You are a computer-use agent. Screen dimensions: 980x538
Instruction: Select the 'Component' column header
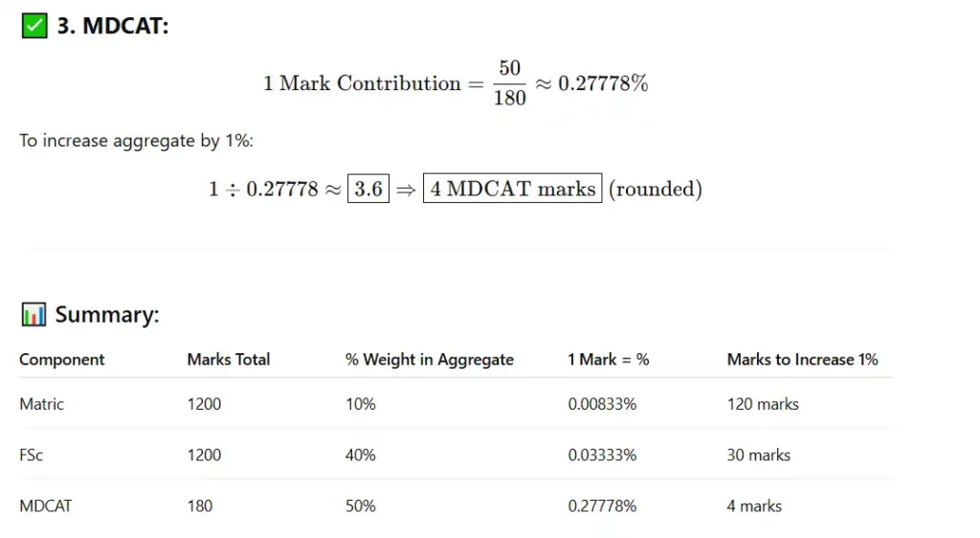click(x=62, y=359)
